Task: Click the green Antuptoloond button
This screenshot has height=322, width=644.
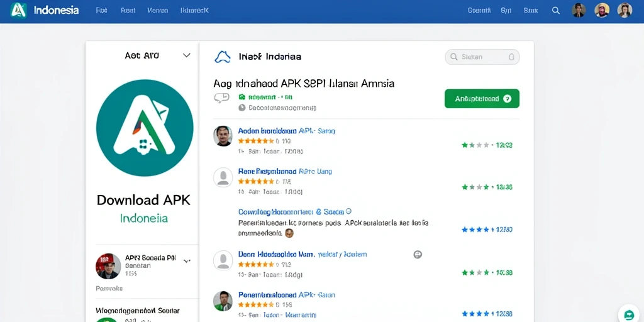Action: pyautogui.click(x=482, y=99)
